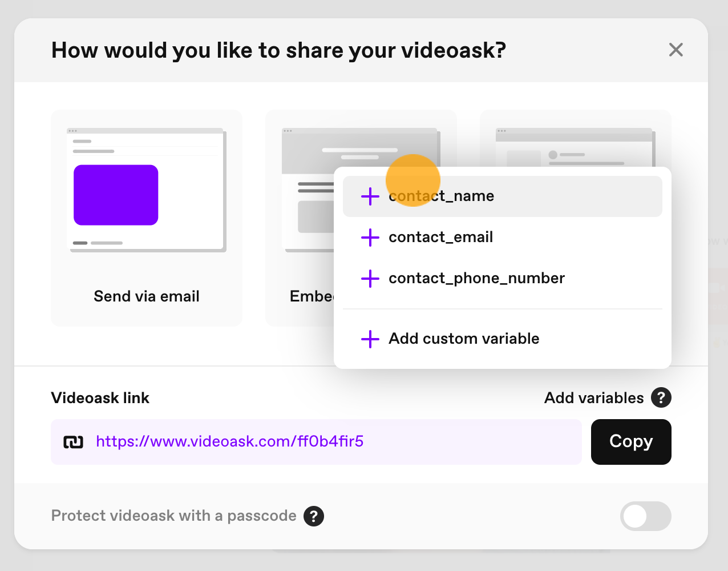Screen dimensions: 728x571
Task: Click plus icon next to contact_email
Action: coord(370,237)
